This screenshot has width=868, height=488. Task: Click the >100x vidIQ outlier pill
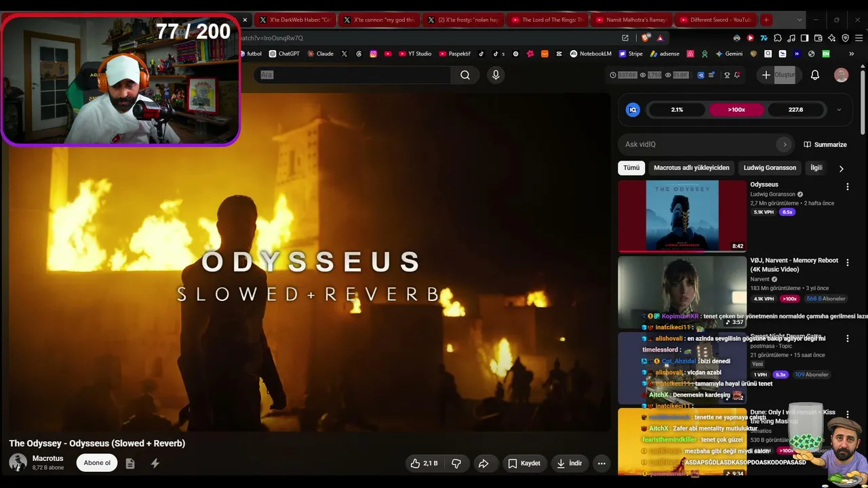point(736,110)
